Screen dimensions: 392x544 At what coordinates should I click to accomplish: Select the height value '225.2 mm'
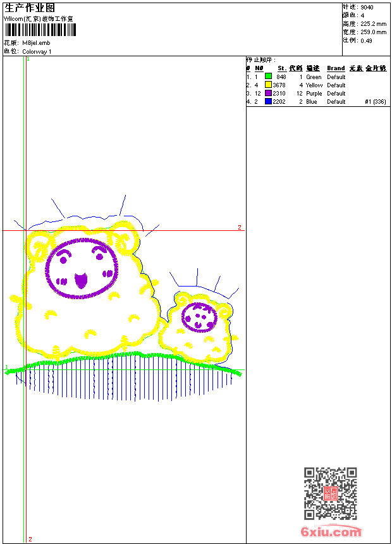373,24
